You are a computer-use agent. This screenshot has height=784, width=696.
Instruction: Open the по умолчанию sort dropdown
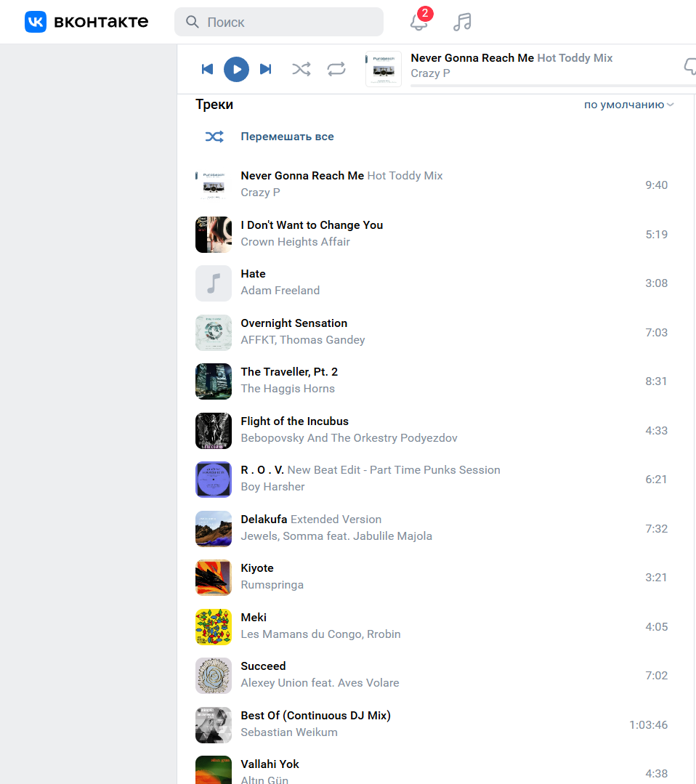(629, 105)
